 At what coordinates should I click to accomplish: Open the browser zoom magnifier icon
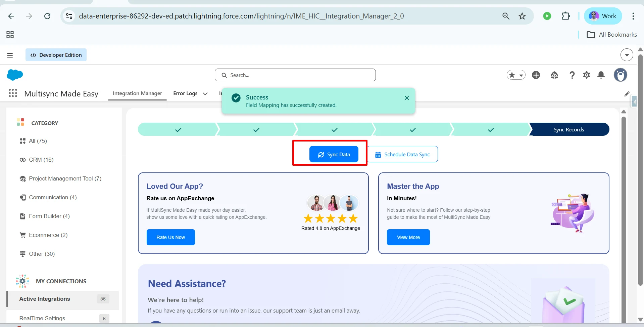(x=506, y=16)
